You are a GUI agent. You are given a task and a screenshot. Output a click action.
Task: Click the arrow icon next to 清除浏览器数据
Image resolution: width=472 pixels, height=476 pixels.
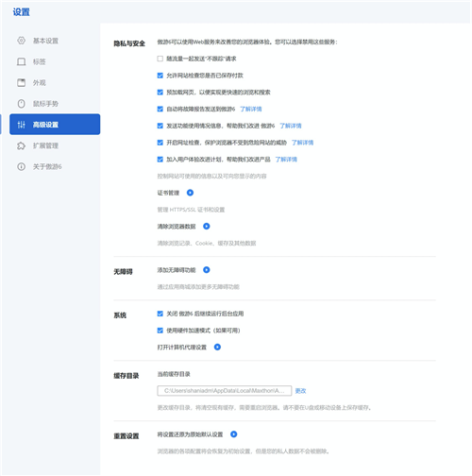point(207,226)
